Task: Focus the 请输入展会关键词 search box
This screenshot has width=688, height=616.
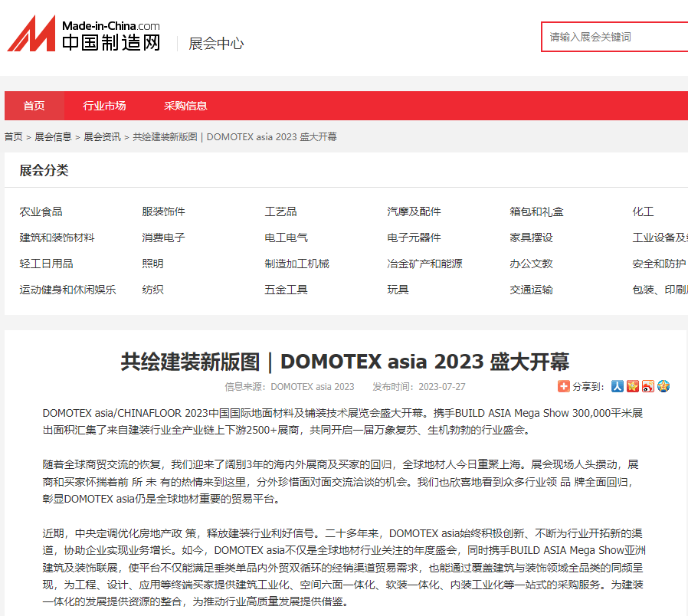Action: 614,37
